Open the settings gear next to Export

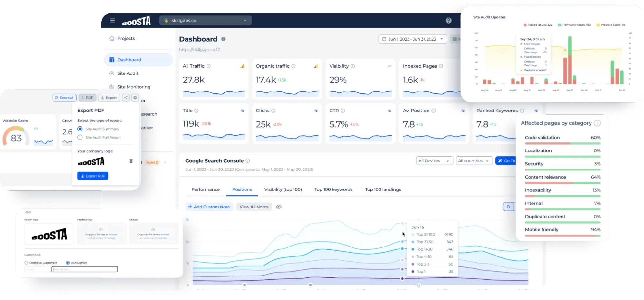click(135, 97)
